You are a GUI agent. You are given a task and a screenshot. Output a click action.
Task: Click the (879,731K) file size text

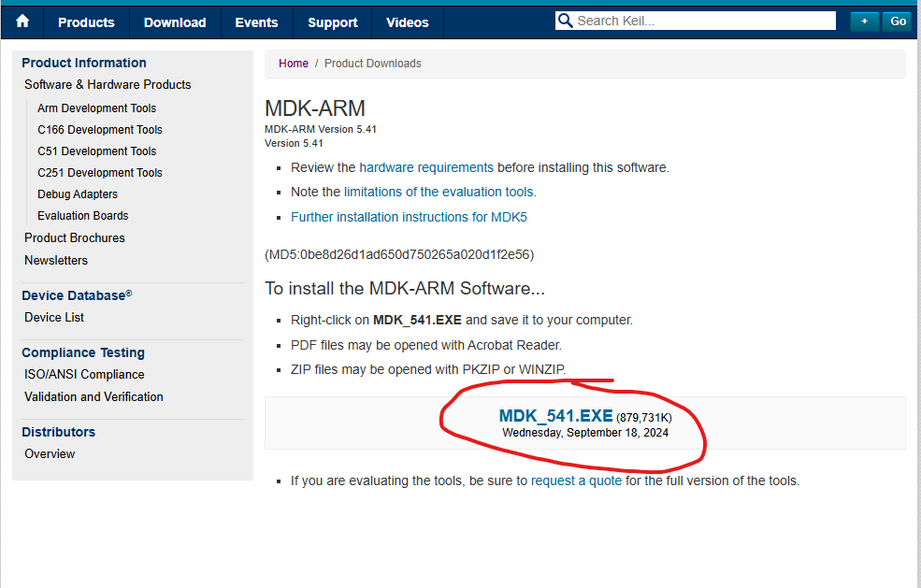(x=644, y=418)
